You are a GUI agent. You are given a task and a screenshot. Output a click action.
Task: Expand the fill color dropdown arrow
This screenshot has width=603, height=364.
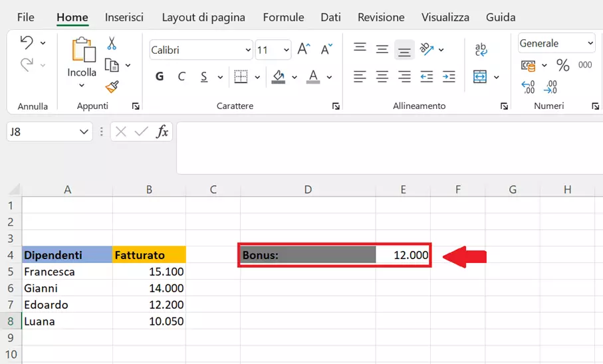[295, 77]
